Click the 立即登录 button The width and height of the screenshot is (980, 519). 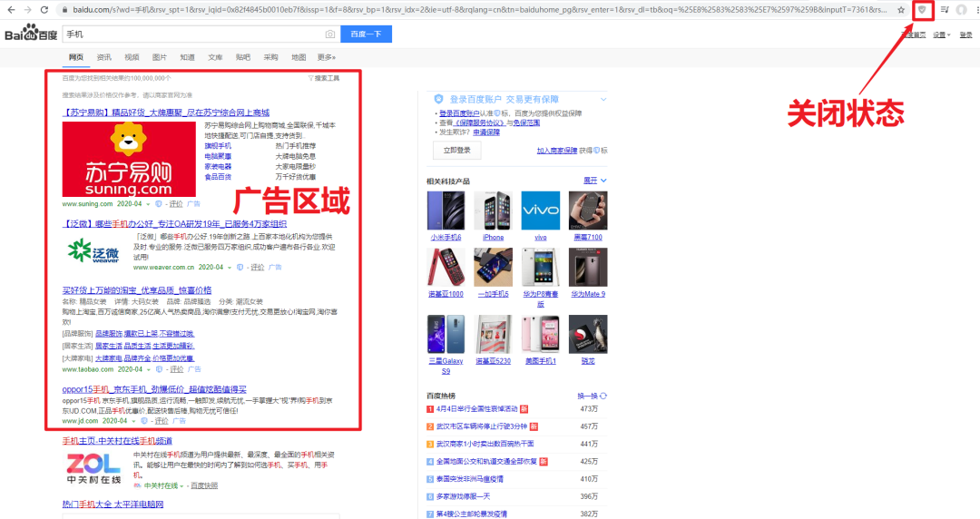pyautogui.click(x=456, y=150)
